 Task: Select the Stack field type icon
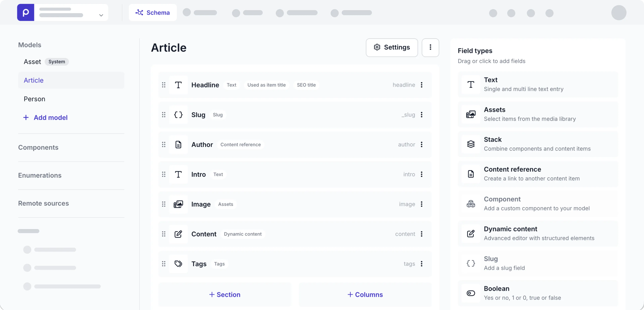tap(470, 144)
